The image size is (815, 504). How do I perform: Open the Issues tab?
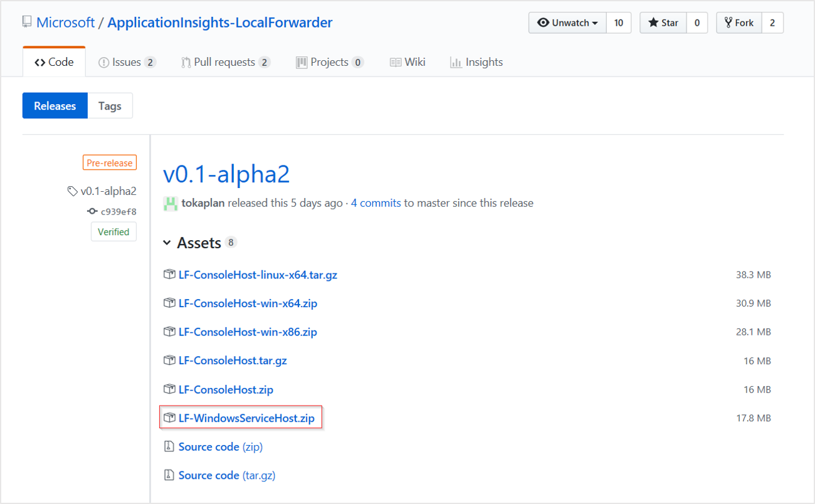[127, 62]
